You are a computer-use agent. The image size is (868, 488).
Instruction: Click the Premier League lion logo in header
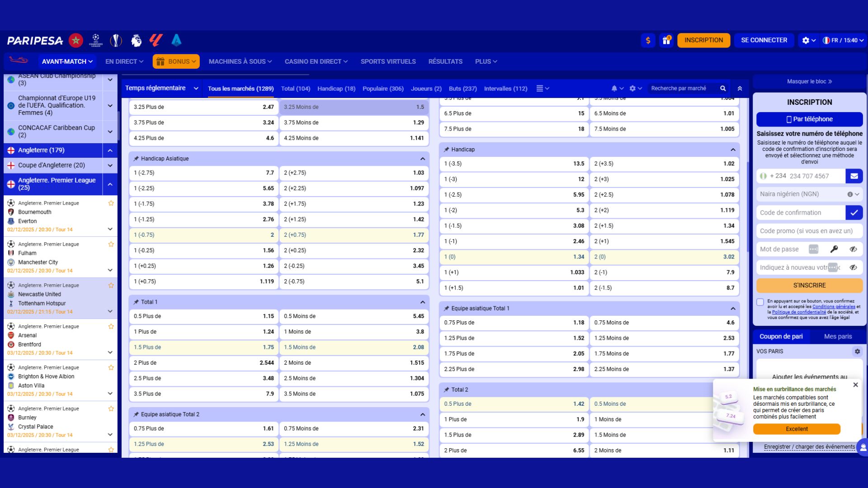pos(136,40)
